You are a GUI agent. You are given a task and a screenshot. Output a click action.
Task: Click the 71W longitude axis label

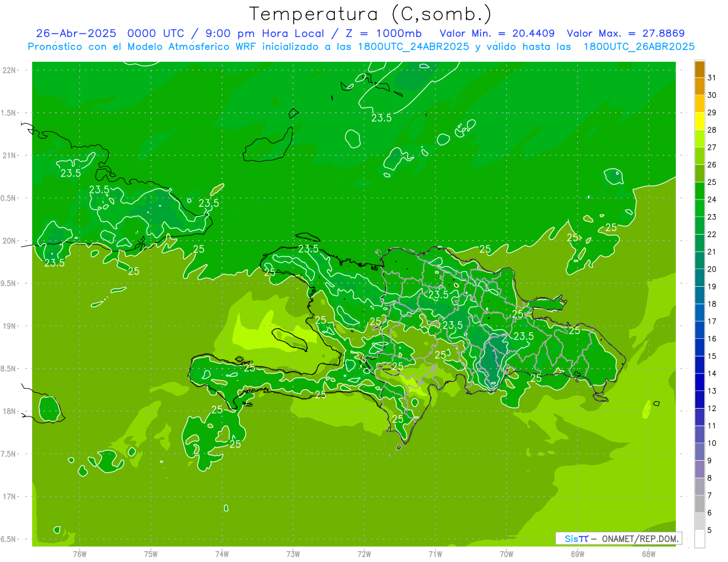point(435,554)
